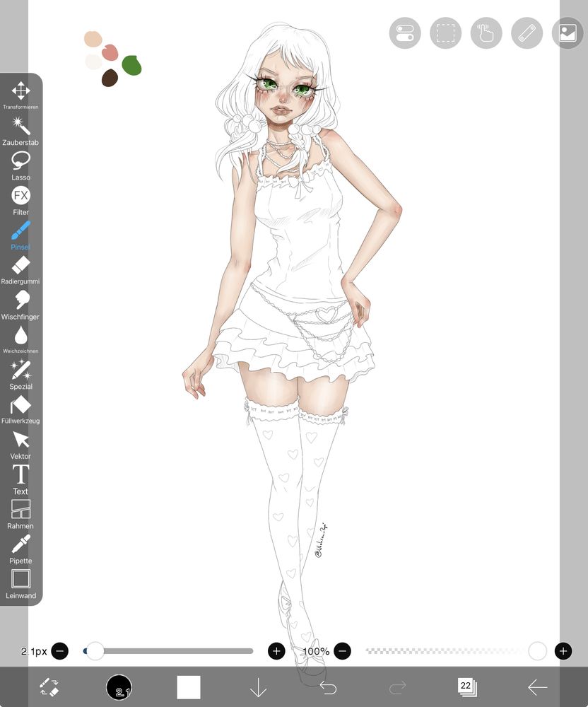This screenshot has height=707, width=588.
Task: Select the Füllwerkzeug bucket tool
Action: pos(20,410)
